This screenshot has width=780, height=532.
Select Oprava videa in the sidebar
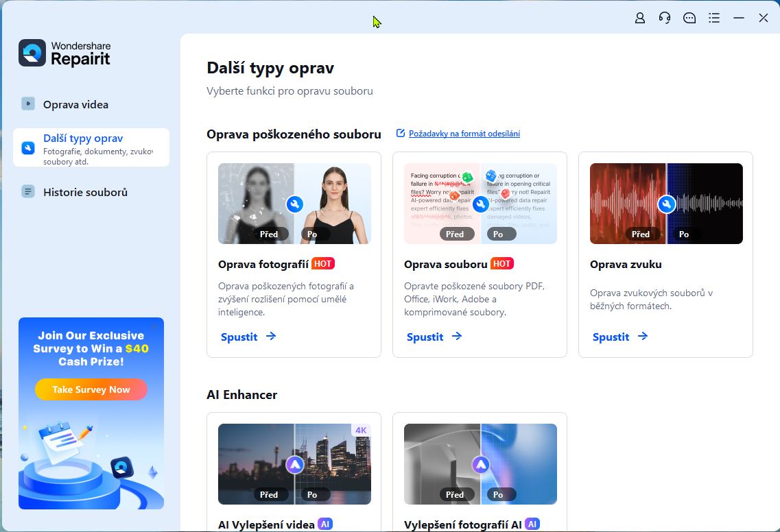click(x=75, y=104)
